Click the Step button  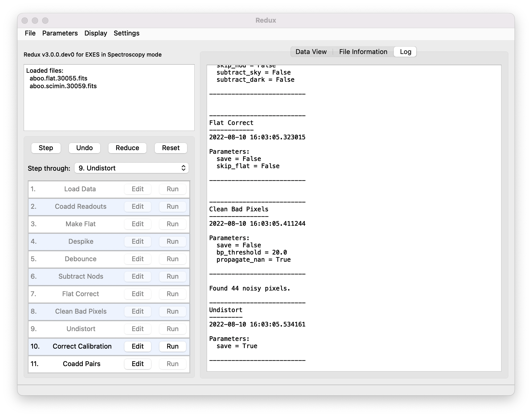(46, 148)
